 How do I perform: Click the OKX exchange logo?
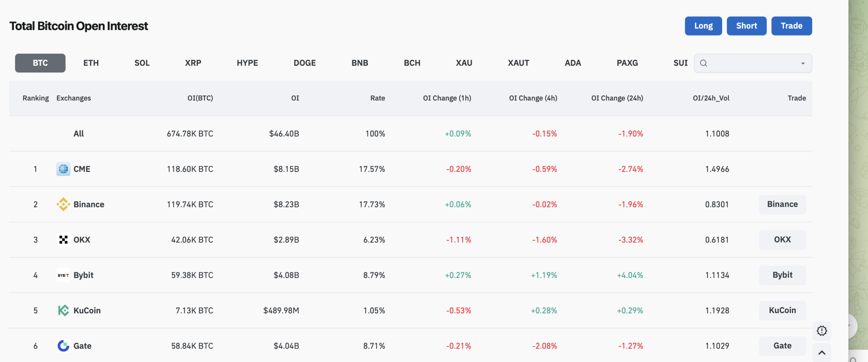(63, 239)
